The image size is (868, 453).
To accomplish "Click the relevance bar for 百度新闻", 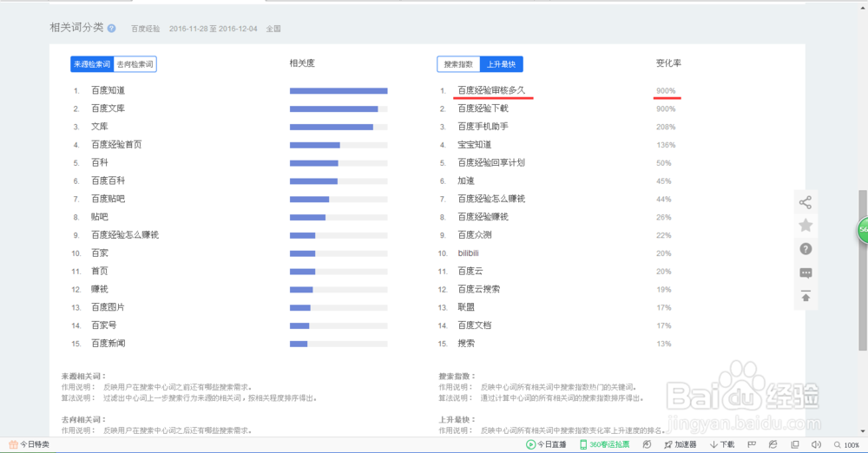I will [x=339, y=344].
